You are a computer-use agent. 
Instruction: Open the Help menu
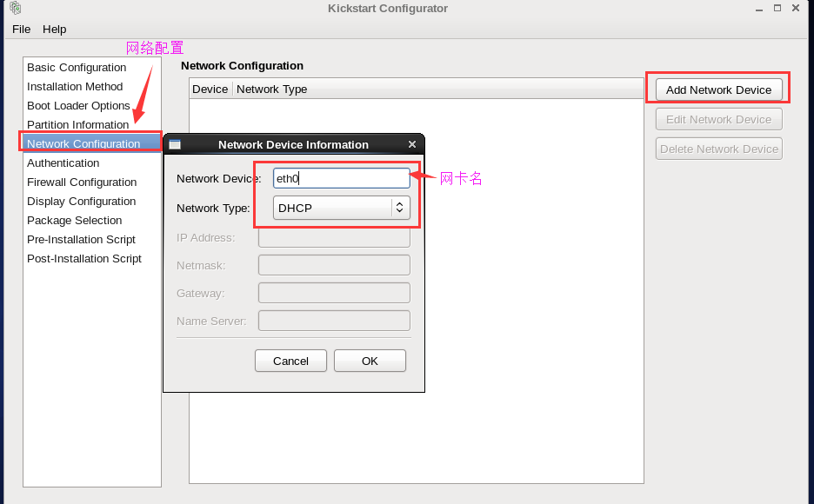(55, 29)
